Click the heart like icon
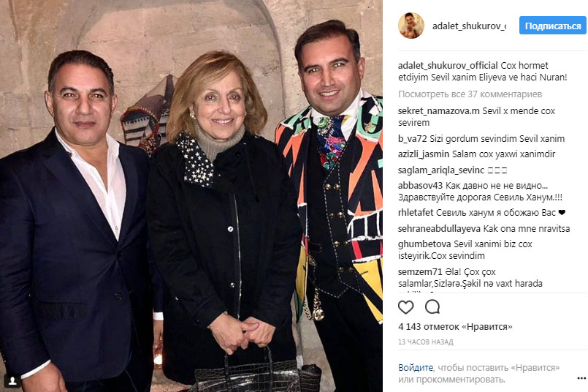Viewport: 588px width, 392px height. tap(405, 307)
